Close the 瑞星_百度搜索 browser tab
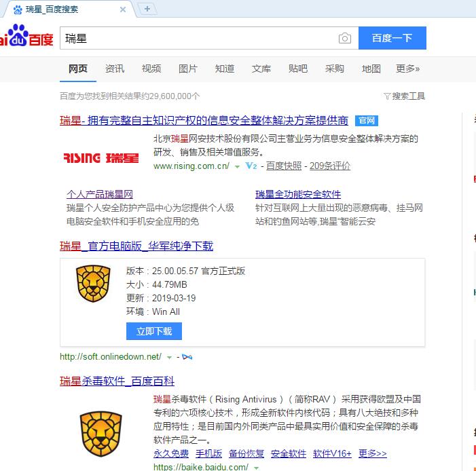Image resolution: width=476 pixels, height=471 pixels. (123, 10)
